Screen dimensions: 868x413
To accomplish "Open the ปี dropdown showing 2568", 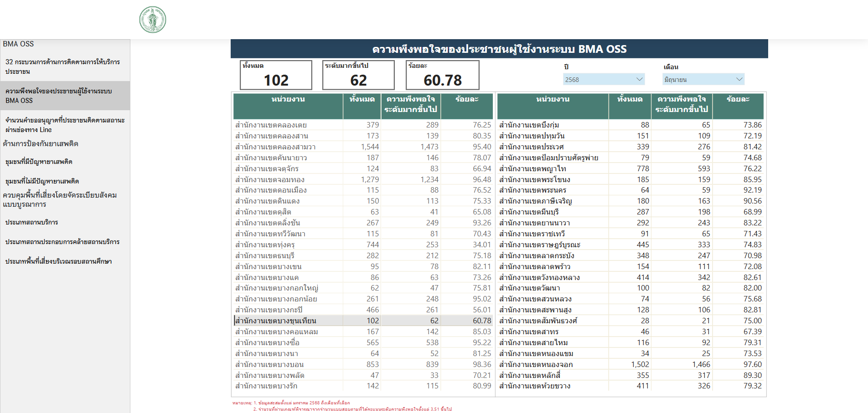I will pyautogui.click(x=604, y=79).
